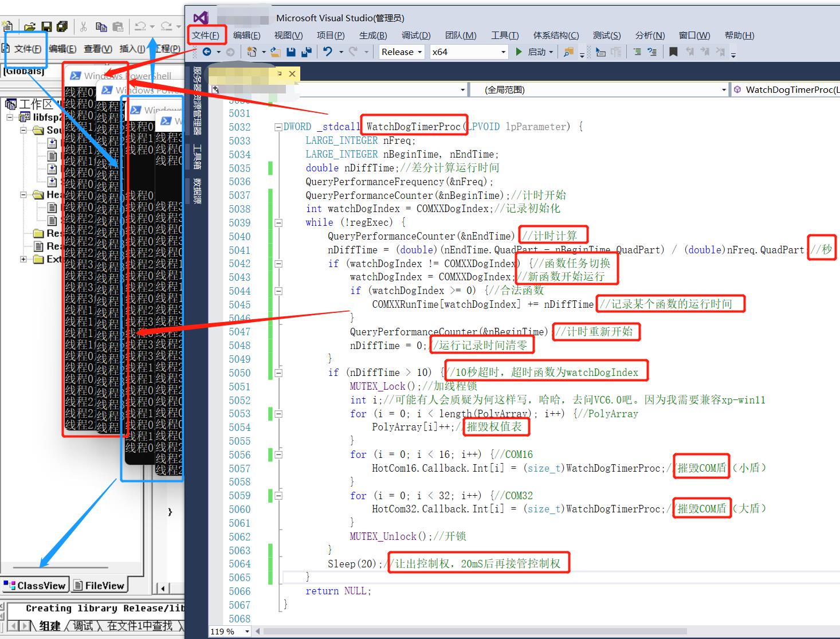Click line number 5064 in the gutter
Viewport: 840px width, 639px height.
[240, 564]
